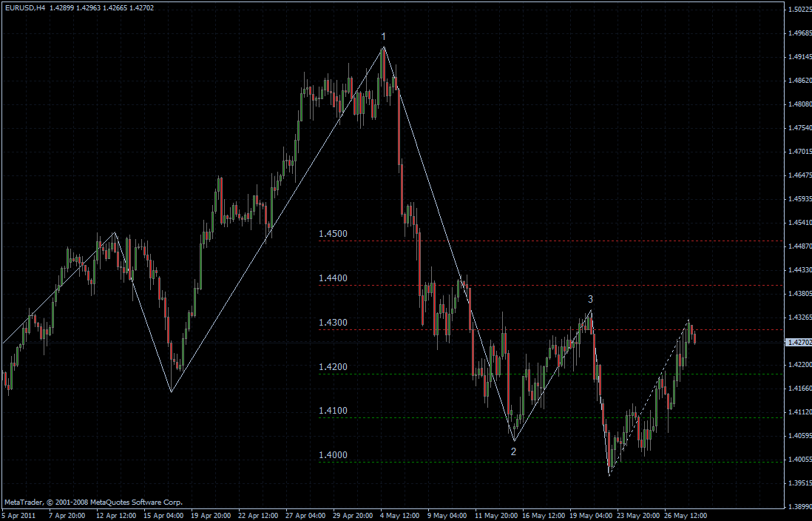Click price scale value 1.49145

click(x=800, y=57)
